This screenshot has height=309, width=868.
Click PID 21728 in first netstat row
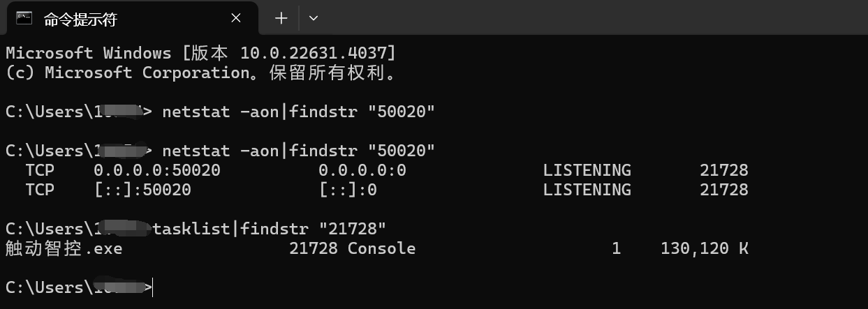click(x=724, y=170)
